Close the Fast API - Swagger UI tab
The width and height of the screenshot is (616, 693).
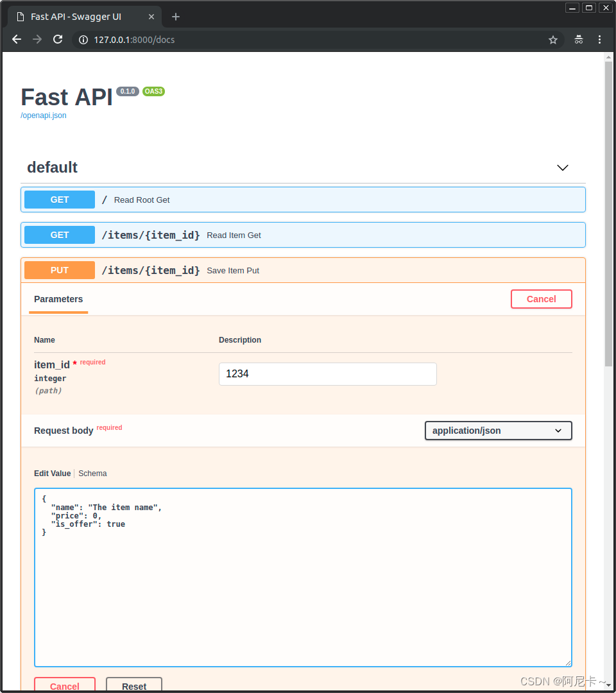pyautogui.click(x=151, y=16)
